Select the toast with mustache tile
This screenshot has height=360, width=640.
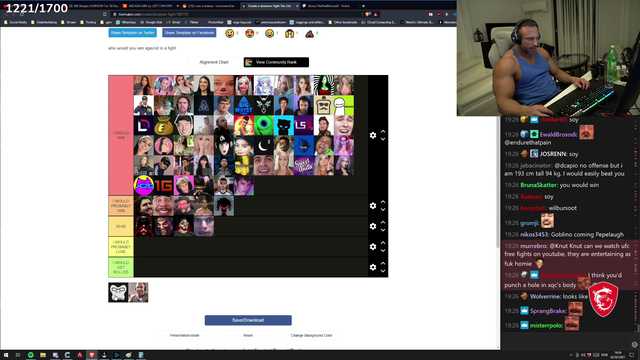point(324,105)
